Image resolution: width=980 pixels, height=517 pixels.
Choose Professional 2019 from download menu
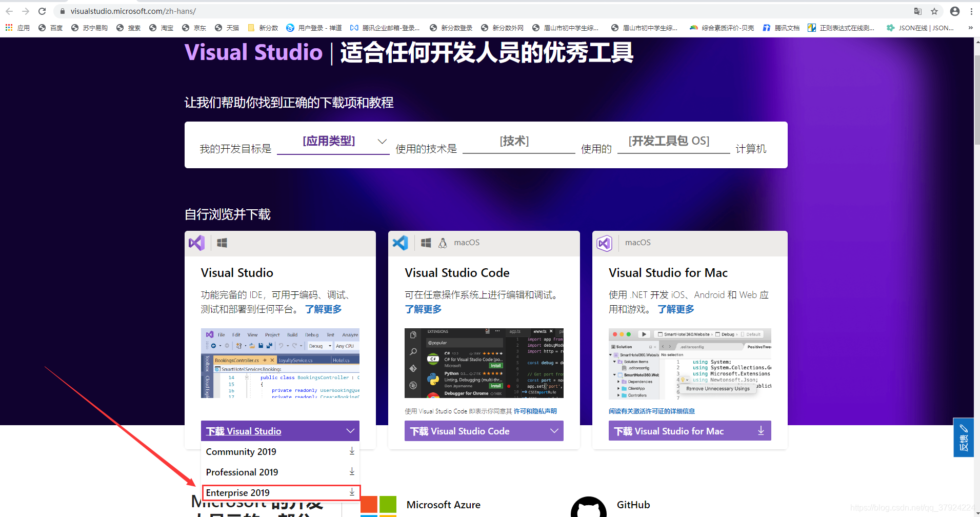tap(280, 472)
